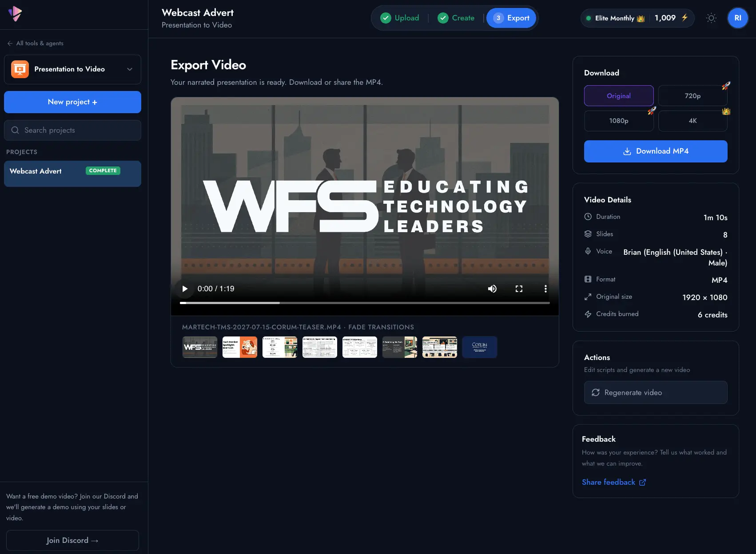Click the 6 credits value

pyautogui.click(x=712, y=315)
